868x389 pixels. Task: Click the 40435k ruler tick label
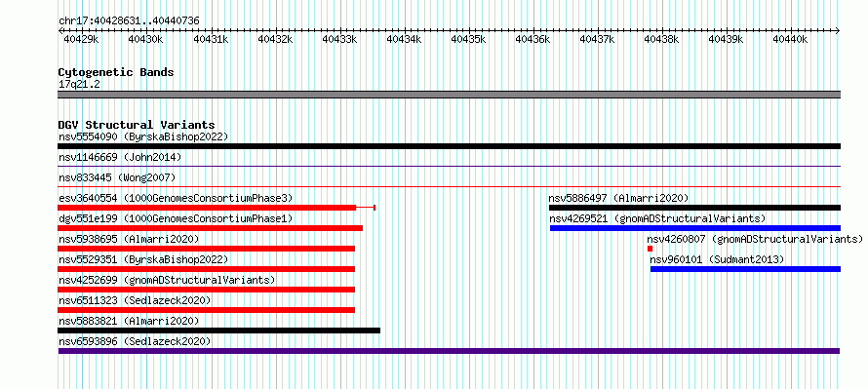tap(468, 39)
